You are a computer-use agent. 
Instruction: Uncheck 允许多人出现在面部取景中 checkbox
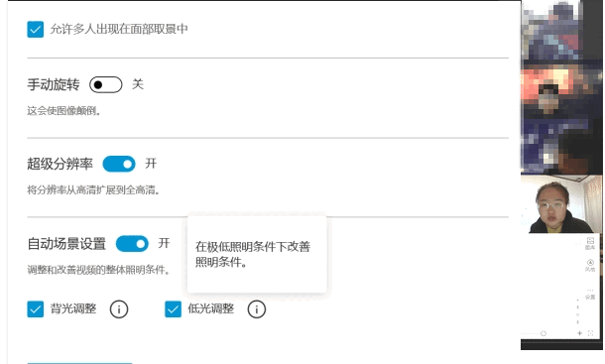[x=35, y=30]
